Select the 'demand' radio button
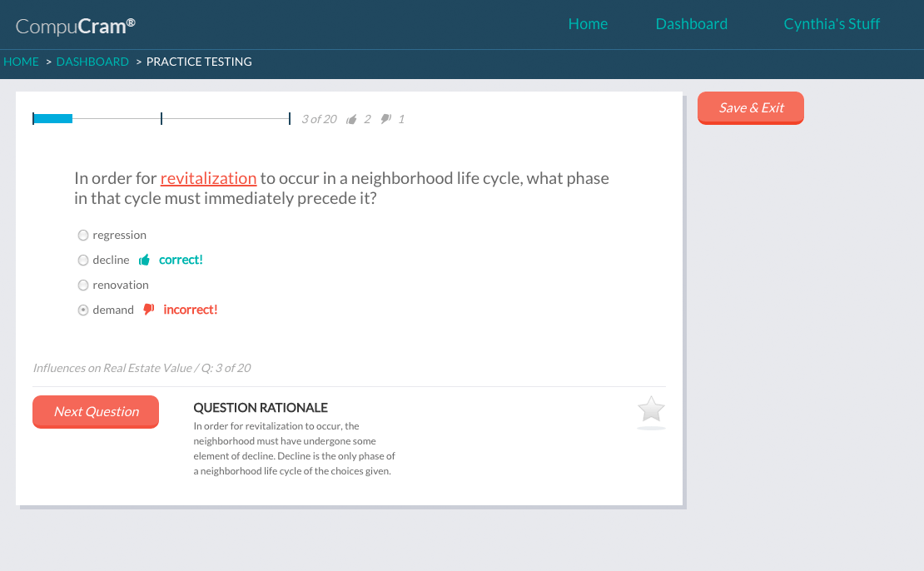This screenshot has height=571, width=924. click(x=83, y=310)
